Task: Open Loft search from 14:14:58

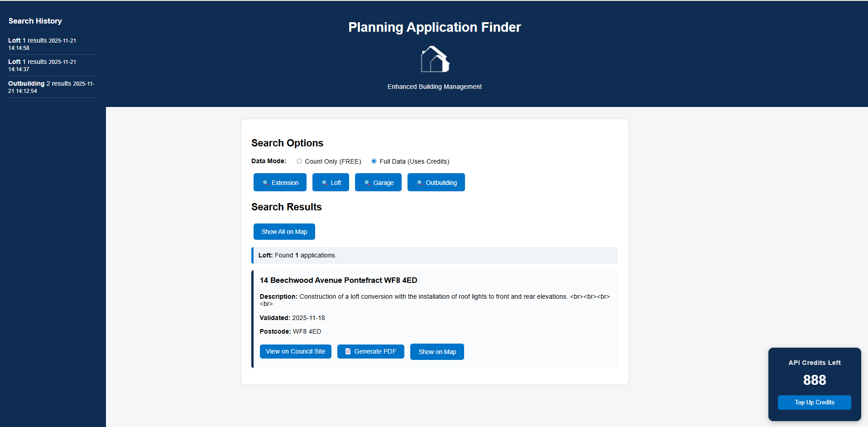Action: point(42,44)
